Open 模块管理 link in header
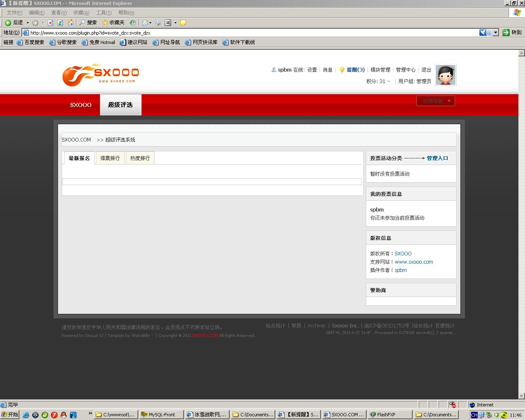525x420 pixels. [380, 70]
